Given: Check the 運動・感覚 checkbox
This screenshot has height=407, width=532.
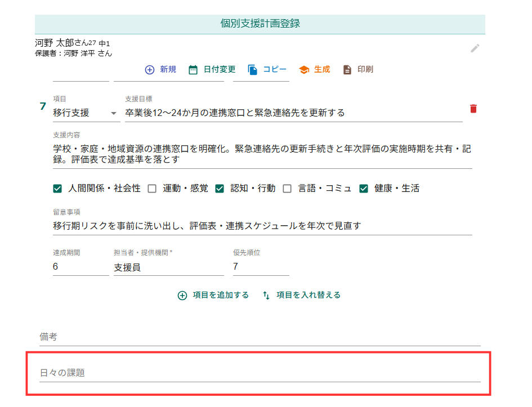Looking at the screenshot, I should [152, 189].
